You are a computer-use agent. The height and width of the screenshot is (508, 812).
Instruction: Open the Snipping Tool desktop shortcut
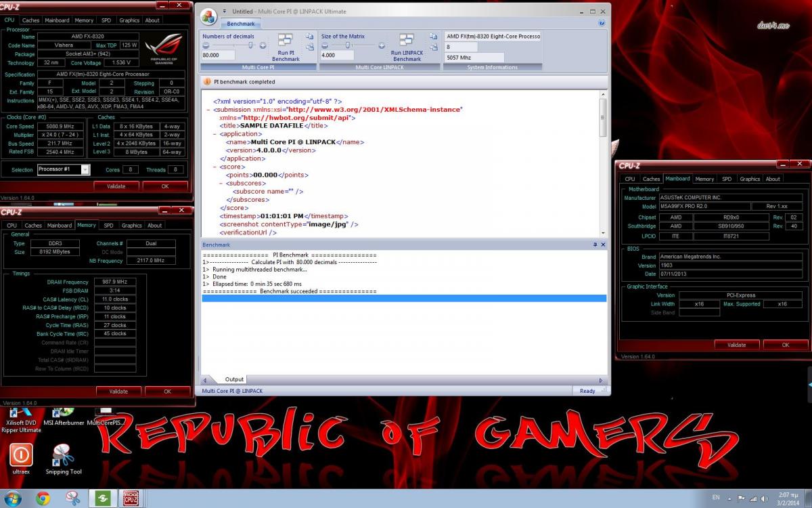64,459
